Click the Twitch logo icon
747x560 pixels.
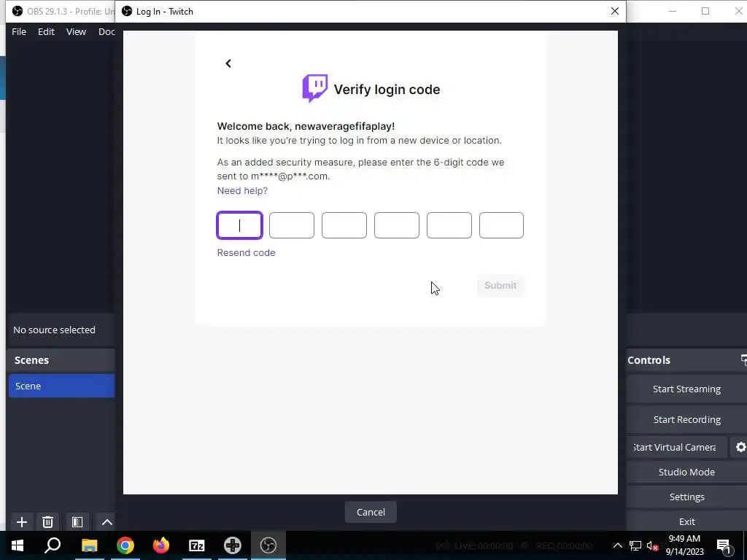[315, 88]
